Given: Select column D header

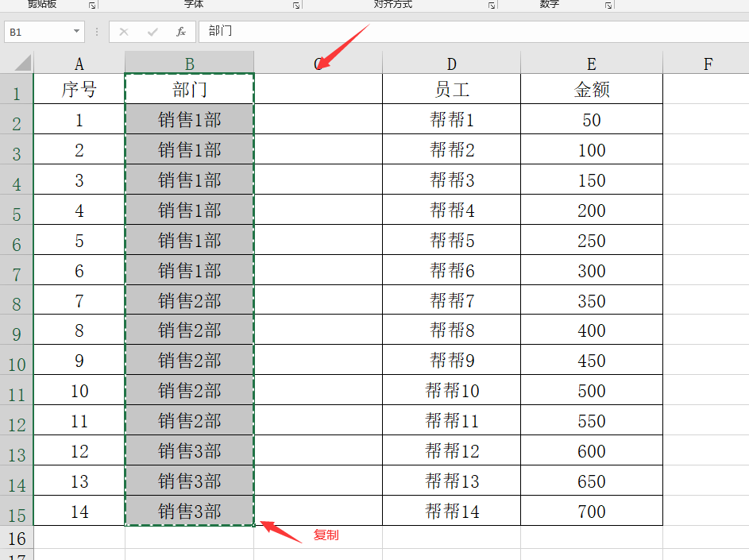Looking at the screenshot, I should [x=451, y=63].
